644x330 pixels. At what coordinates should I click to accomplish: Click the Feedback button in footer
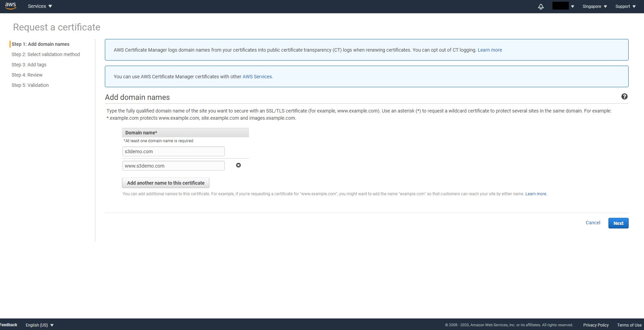coord(9,325)
